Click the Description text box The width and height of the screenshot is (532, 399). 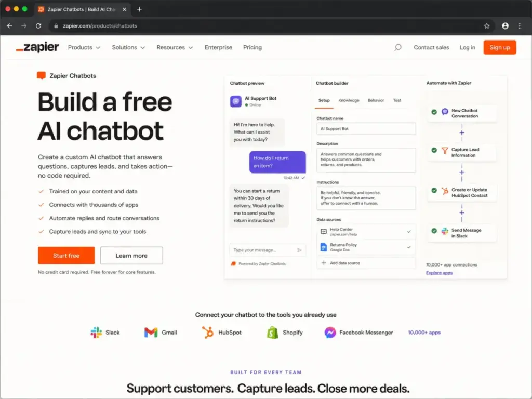click(366, 160)
